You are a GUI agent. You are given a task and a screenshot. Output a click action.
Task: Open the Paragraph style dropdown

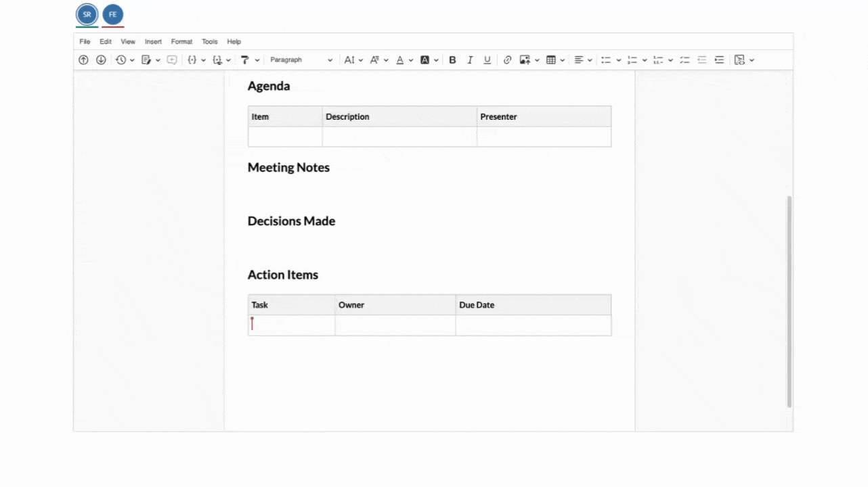pos(301,60)
